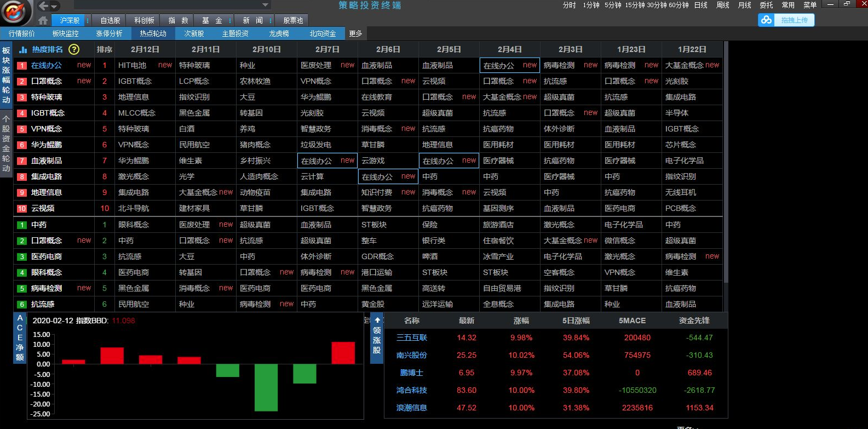Switch chart period to 日线
This screenshot has height=429, width=868.
[700, 5]
